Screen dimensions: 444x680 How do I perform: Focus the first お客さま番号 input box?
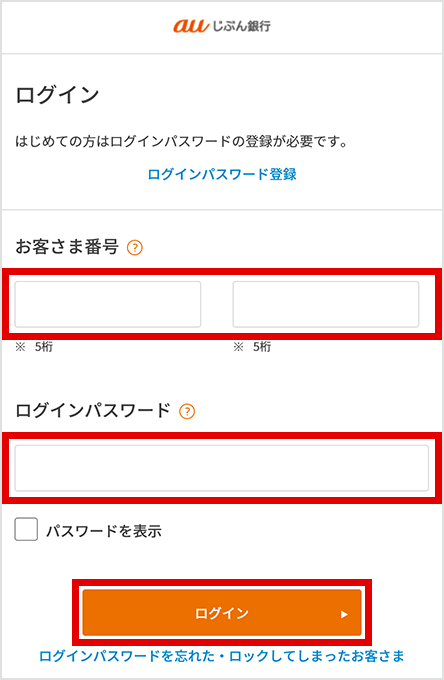(108, 304)
